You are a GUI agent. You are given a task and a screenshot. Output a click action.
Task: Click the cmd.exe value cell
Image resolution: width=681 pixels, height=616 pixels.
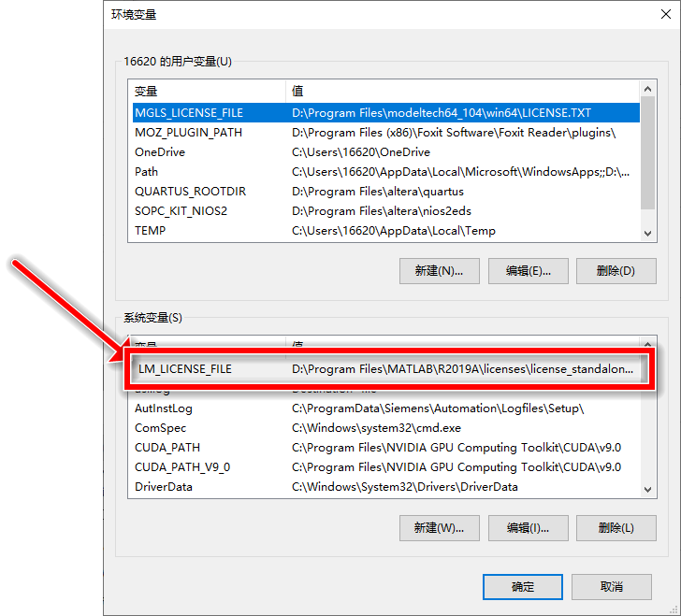click(376, 428)
